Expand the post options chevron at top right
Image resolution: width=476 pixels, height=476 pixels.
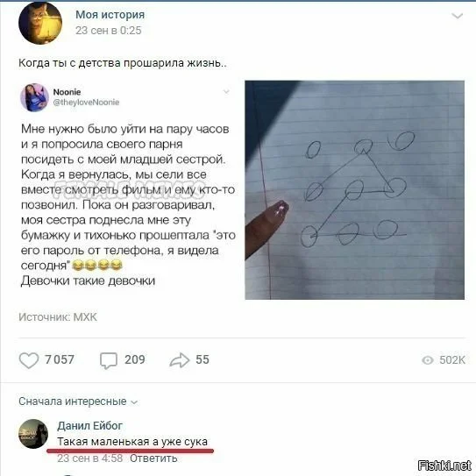click(x=458, y=16)
